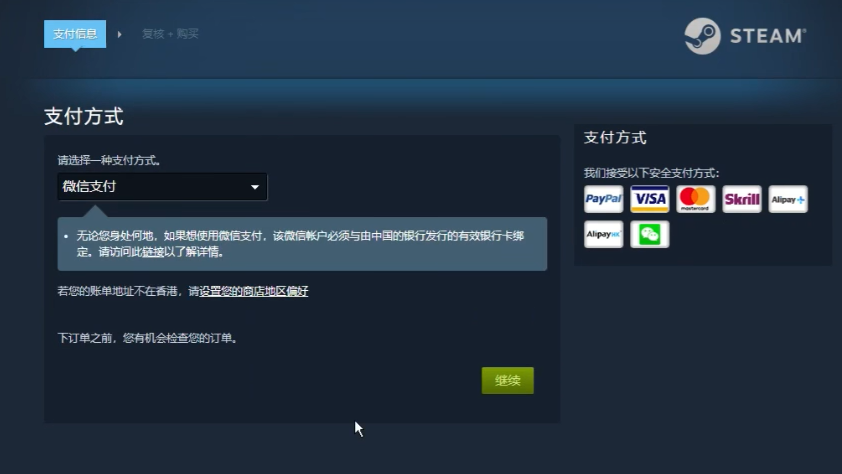Image resolution: width=842 pixels, height=474 pixels.
Task: Click the 支付方式 main heading
Action: 84,116
